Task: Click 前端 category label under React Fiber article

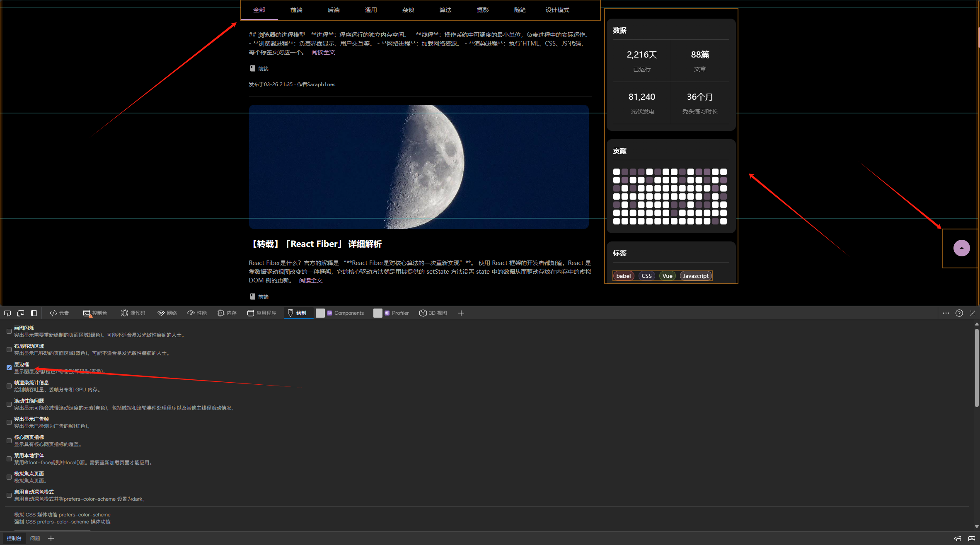Action: pos(264,297)
